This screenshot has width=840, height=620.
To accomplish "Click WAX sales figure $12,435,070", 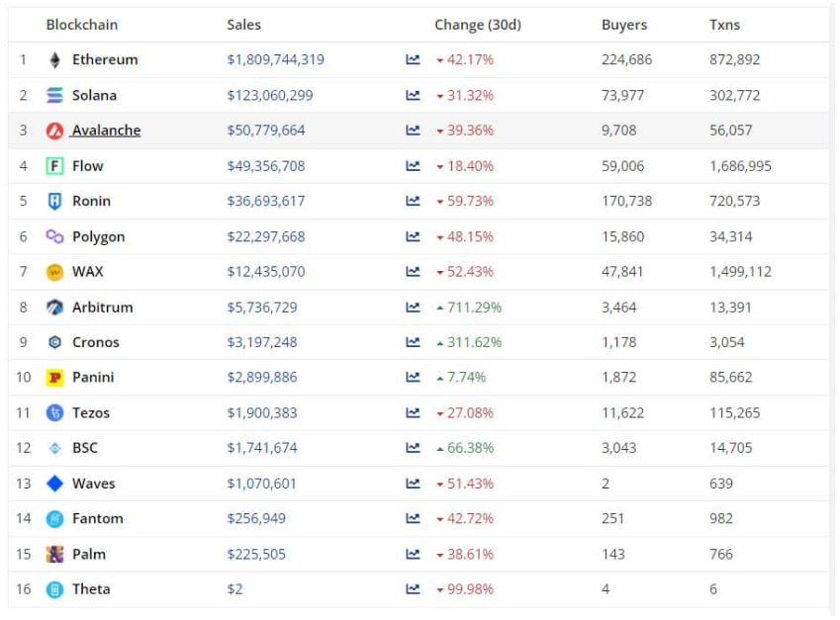I will pos(265,272).
